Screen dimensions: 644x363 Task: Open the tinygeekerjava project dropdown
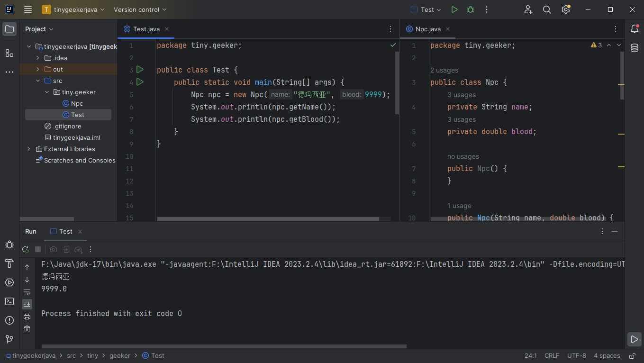tap(73, 9)
